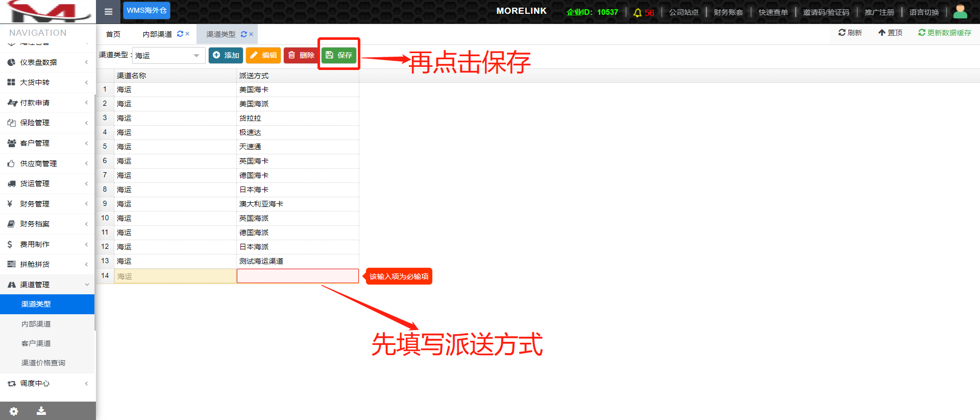Click the 拼舱拼货 list icon
The width and height of the screenshot is (980, 420).
(11, 264)
